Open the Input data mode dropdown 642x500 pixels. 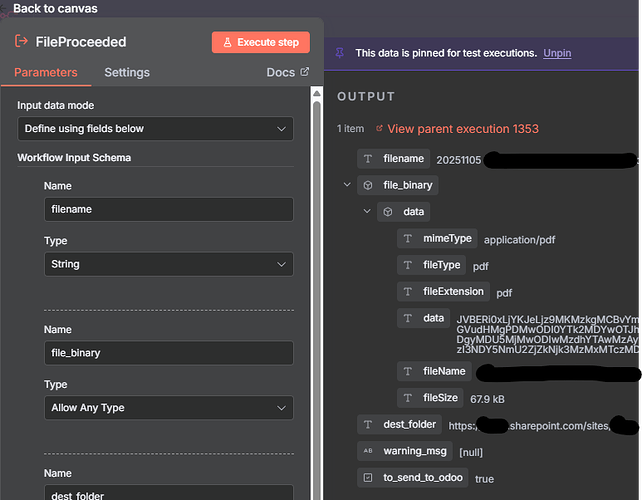(155, 129)
